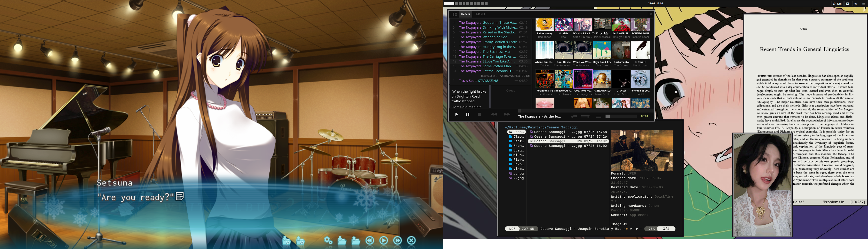Open Pier... folder in file manager
The height and width of the screenshot is (249, 868).
[517, 160]
